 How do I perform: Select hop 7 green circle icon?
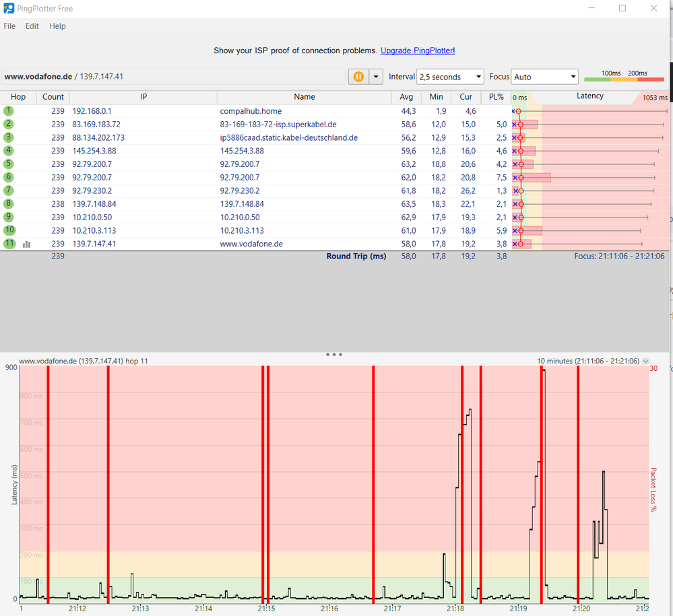[9, 191]
